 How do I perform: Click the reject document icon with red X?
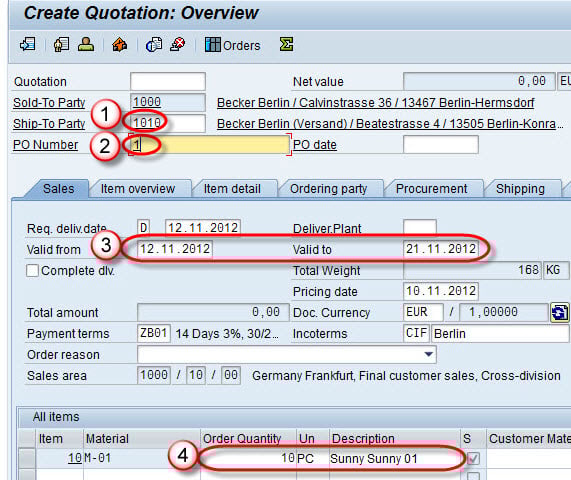tap(178, 44)
